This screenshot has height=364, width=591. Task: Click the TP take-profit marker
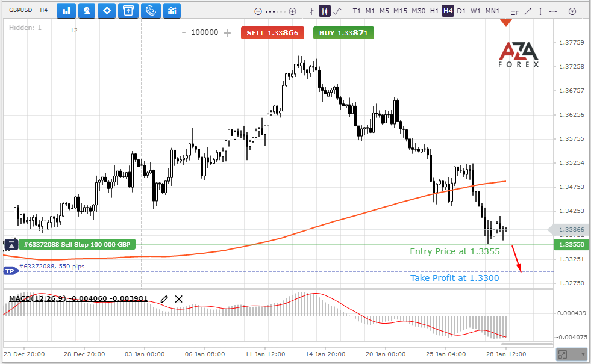pyautogui.click(x=10, y=271)
